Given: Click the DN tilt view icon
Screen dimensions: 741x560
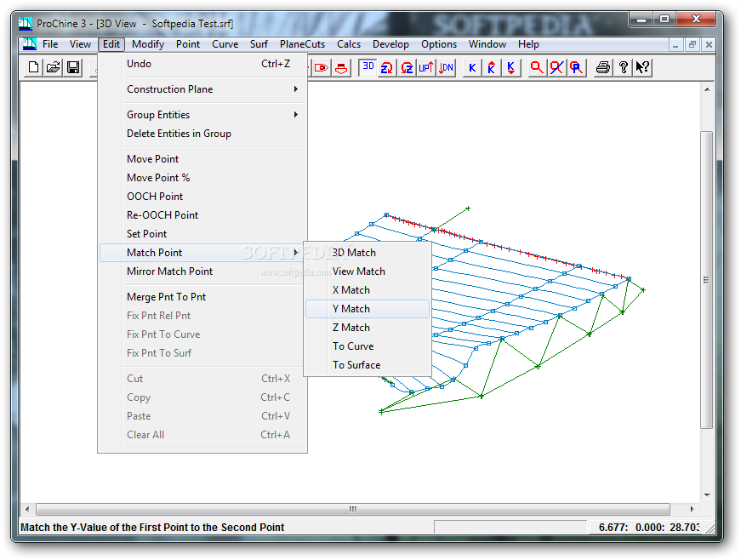Looking at the screenshot, I should (x=446, y=67).
